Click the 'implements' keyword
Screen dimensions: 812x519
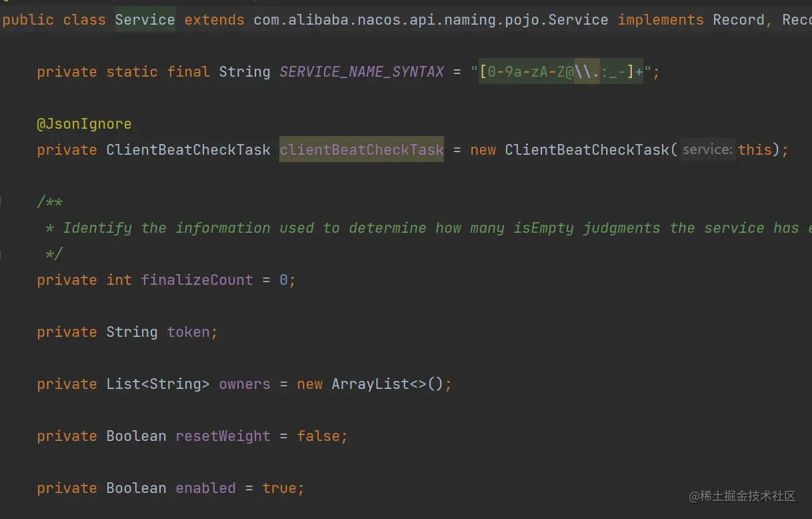click(661, 20)
